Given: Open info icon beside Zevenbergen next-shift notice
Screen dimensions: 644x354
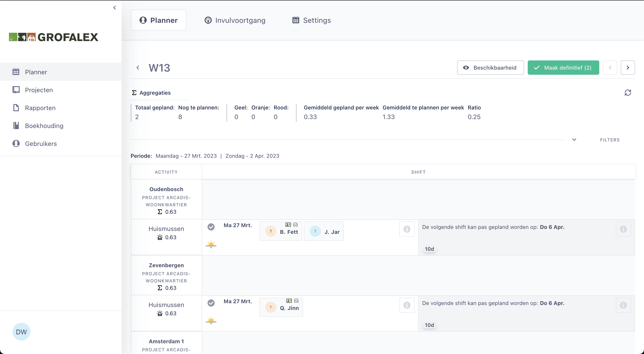Looking at the screenshot, I should pos(623,305).
